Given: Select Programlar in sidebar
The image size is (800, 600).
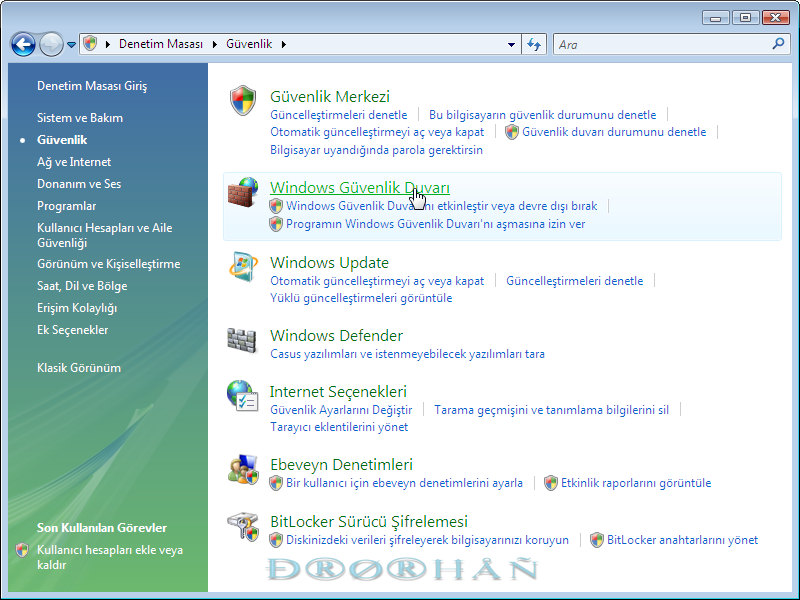Looking at the screenshot, I should point(66,206).
